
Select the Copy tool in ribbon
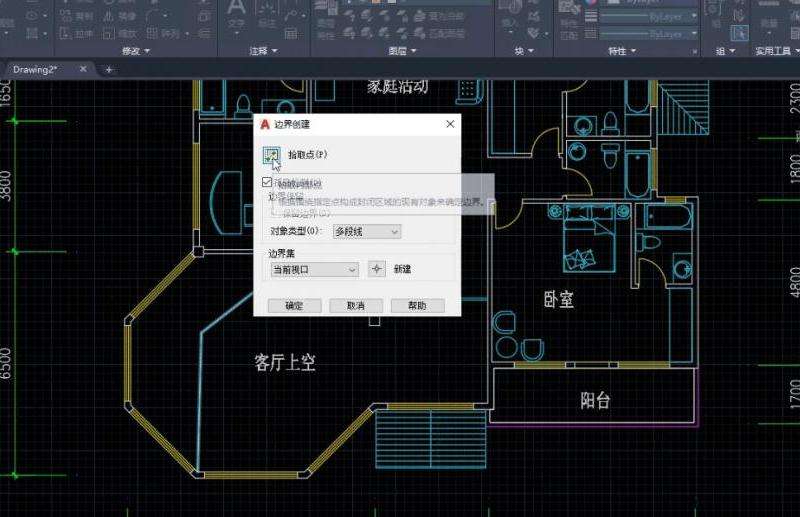(76, 16)
